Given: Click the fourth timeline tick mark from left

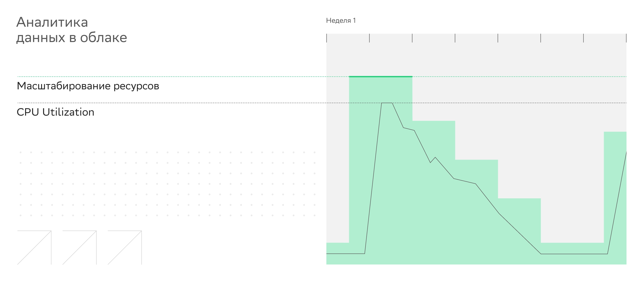Looking at the screenshot, I should (455, 38).
